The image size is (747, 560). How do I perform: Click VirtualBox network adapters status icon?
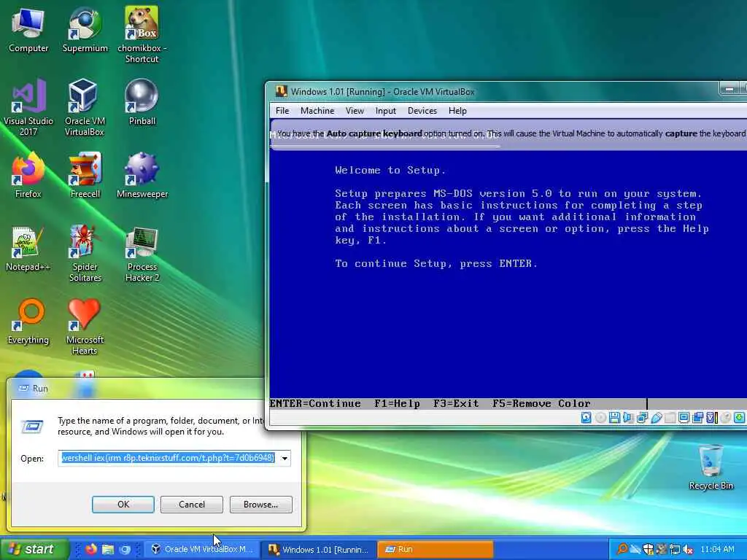coord(642,418)
